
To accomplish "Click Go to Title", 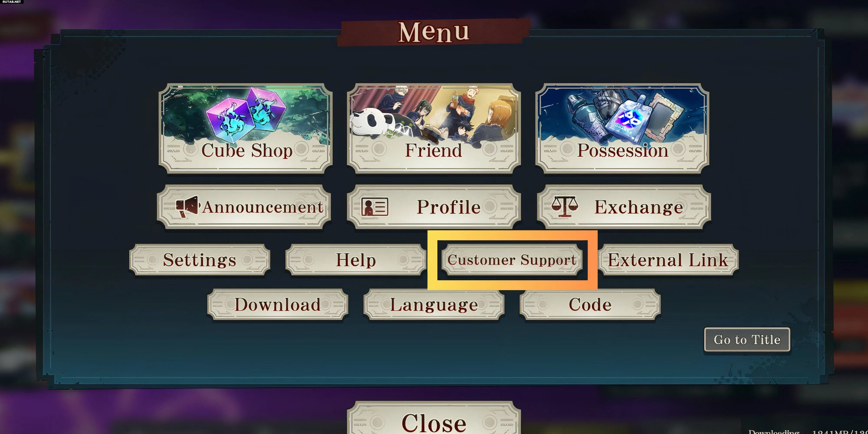I will (x=747, y=340).
